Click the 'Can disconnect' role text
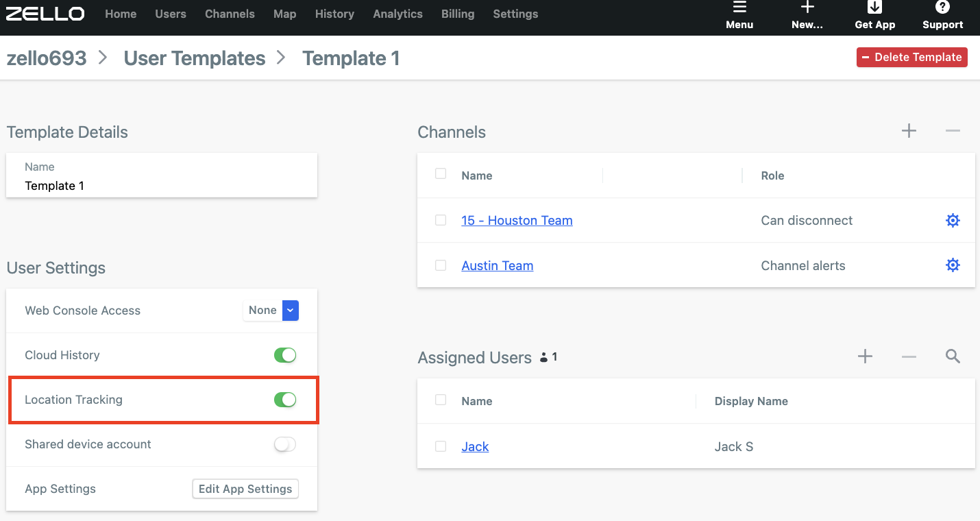Viewport: 980px width, 521px height. coord(807,221)
